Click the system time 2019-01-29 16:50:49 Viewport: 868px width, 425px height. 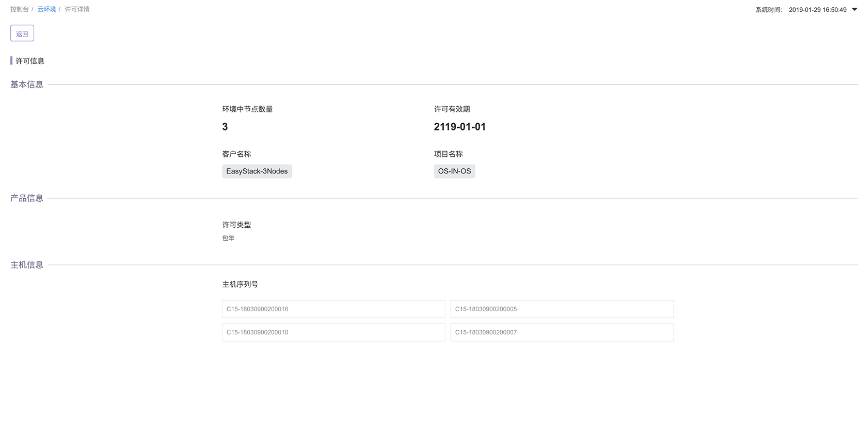pos(817,10)
